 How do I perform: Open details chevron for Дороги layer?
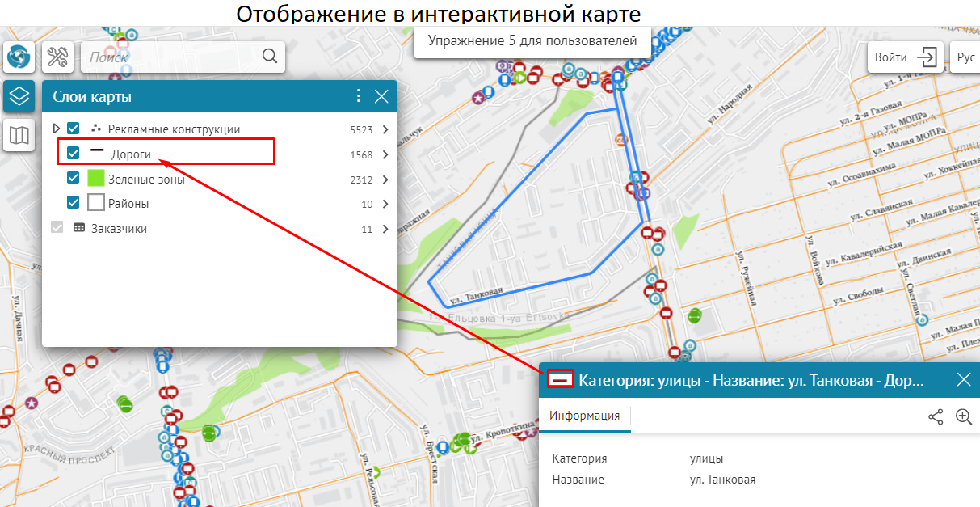[x=385, y=154]
